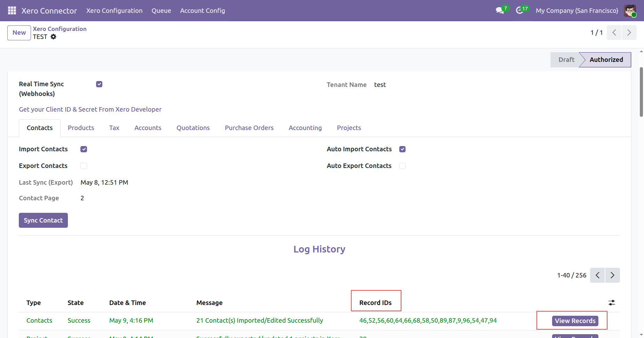Uncheck the Import Contacts checkbox

(x=84, y=149)
